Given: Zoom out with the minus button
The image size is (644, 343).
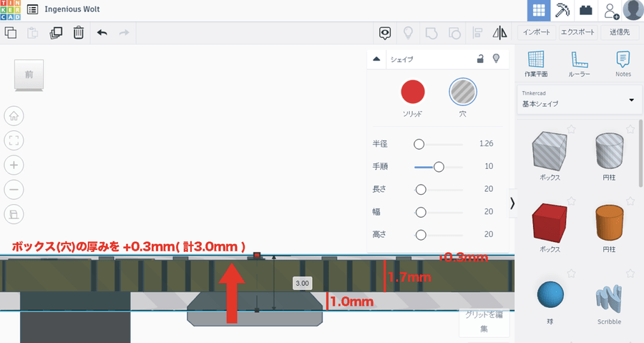Looking at the screenshot, I should pos(14,190).
